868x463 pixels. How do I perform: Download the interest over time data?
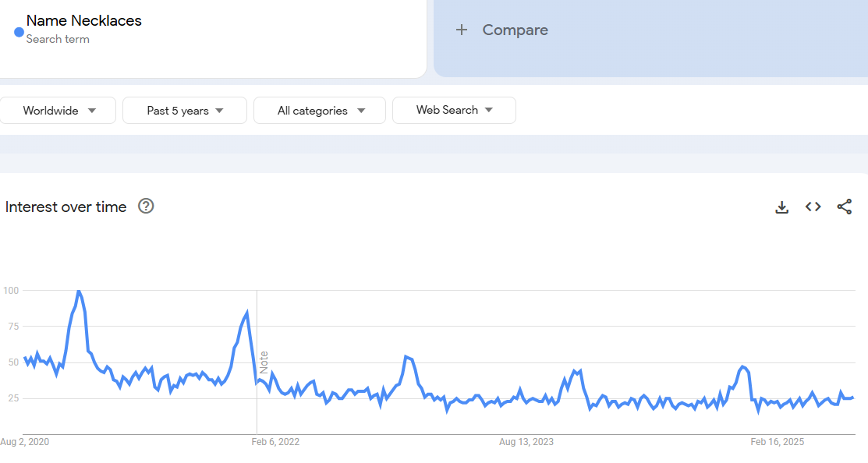pyautogui.click(x=781, y=207)
